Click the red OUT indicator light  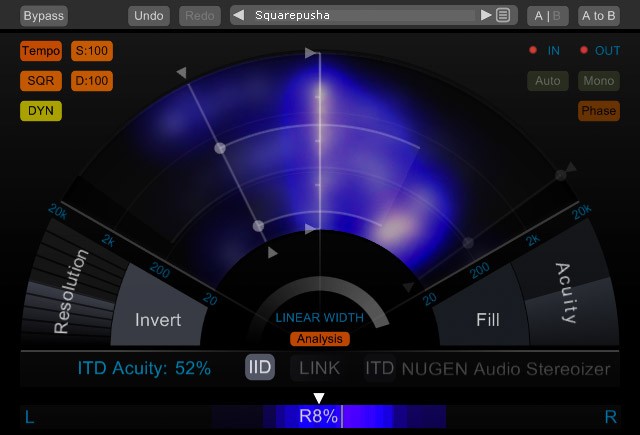pyautogui.click(x=584, y=50)
